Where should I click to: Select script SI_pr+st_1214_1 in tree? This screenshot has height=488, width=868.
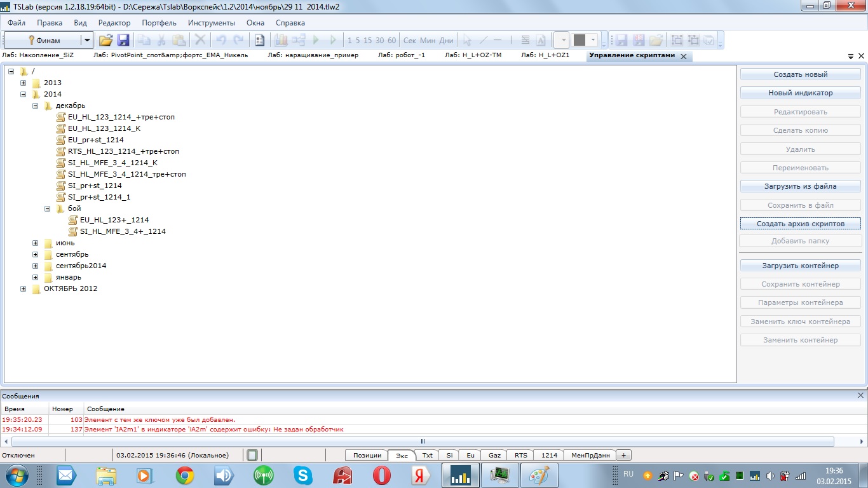pyautogui.click(x=98, y=197)
